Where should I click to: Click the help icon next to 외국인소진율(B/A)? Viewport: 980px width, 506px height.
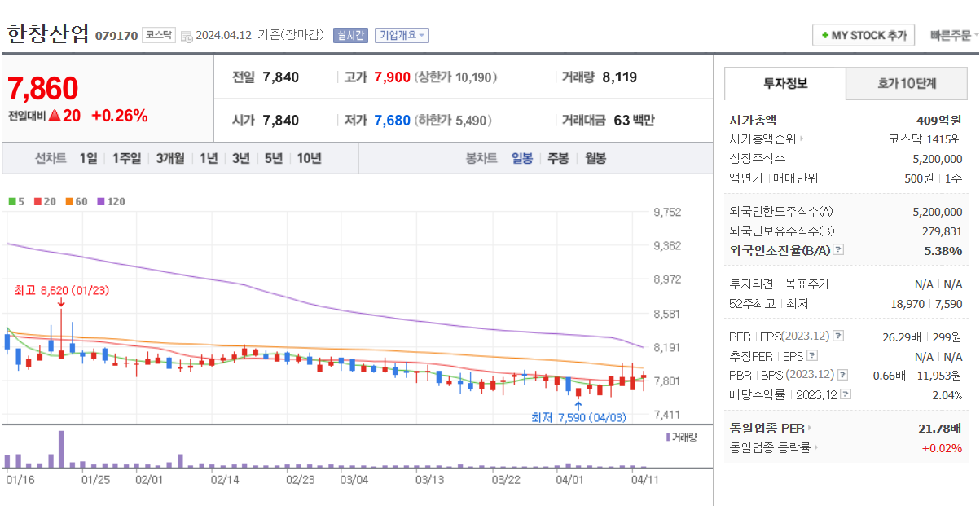click(838, 250)
